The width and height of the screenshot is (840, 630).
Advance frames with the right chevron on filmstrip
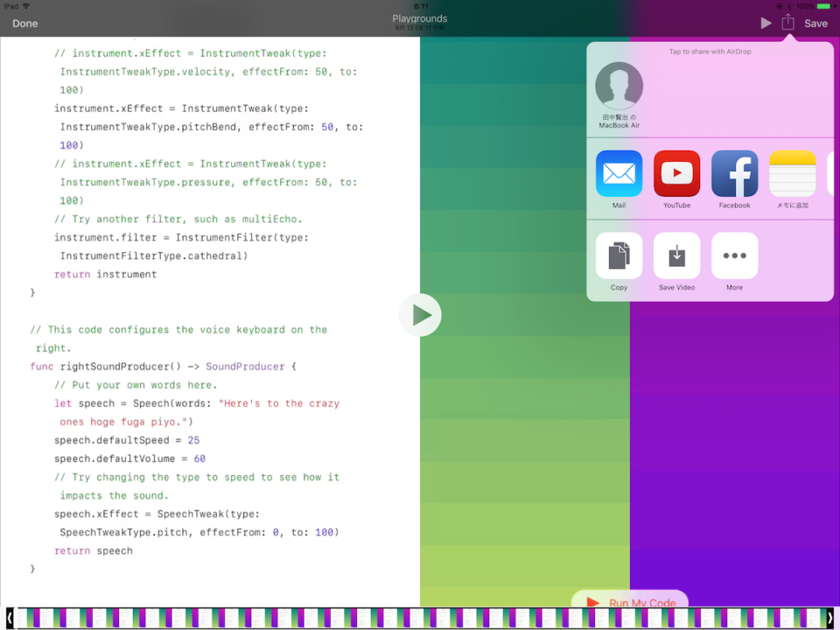[x=831, y=618]
